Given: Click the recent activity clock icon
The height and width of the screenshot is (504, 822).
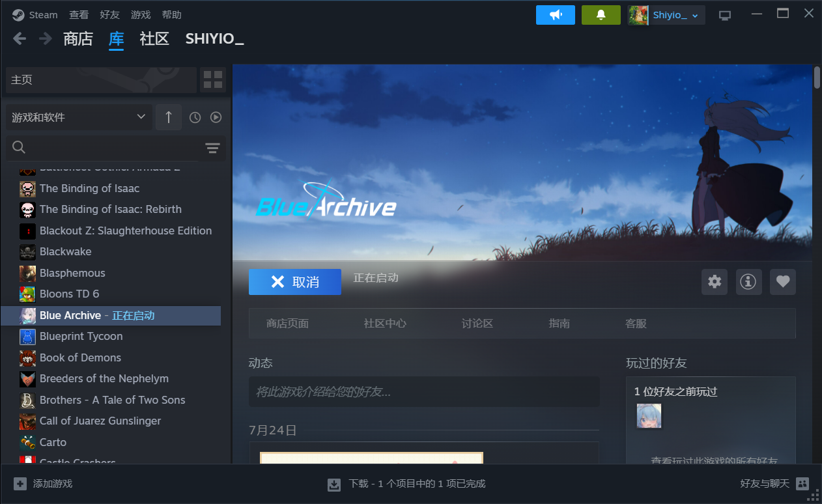Looking at the screenshot, I should (x=195, y=117).
